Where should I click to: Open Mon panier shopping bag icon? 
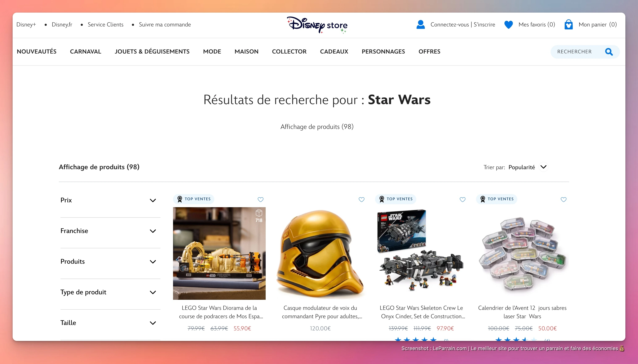click(x=568, y=24)
